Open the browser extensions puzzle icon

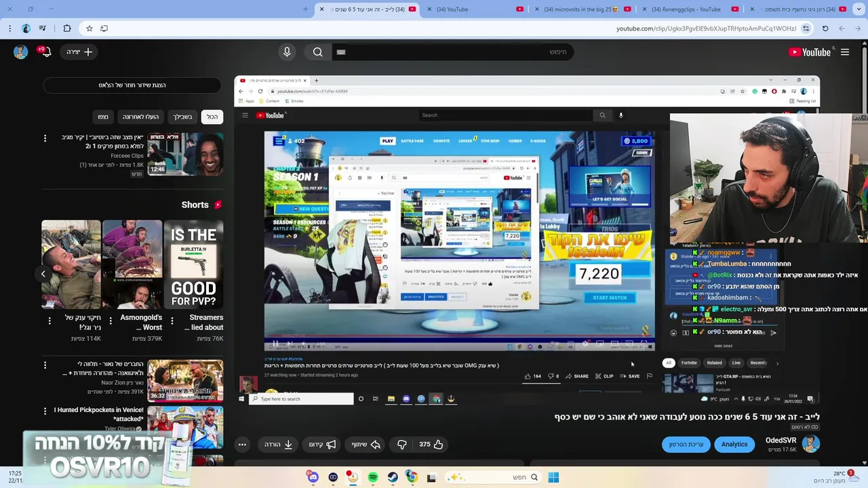[66, 28]
